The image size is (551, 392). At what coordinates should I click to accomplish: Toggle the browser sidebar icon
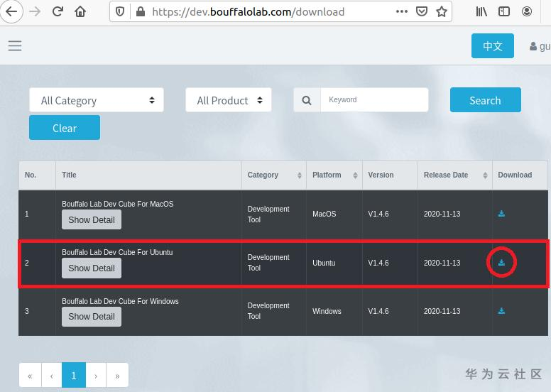coord(504,11)
